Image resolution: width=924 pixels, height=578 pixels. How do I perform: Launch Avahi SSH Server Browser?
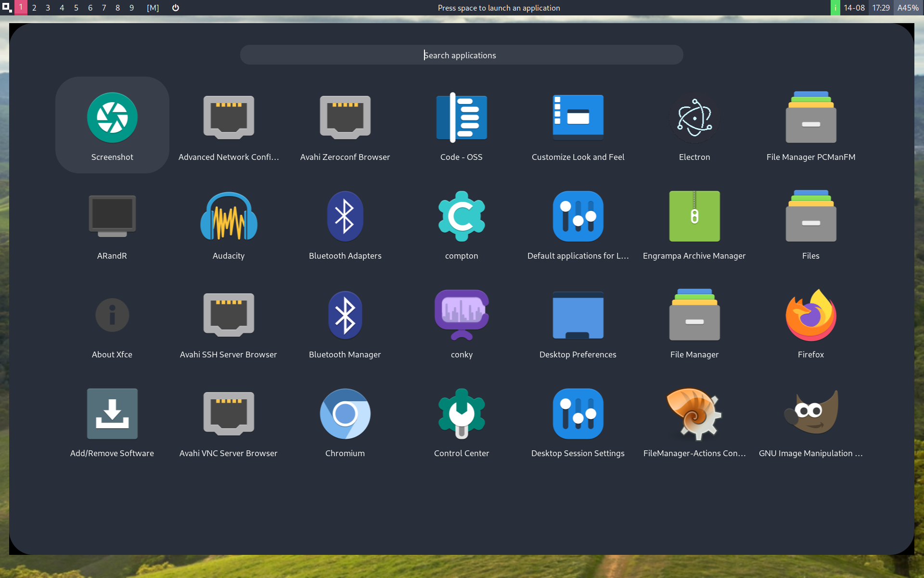229,323
